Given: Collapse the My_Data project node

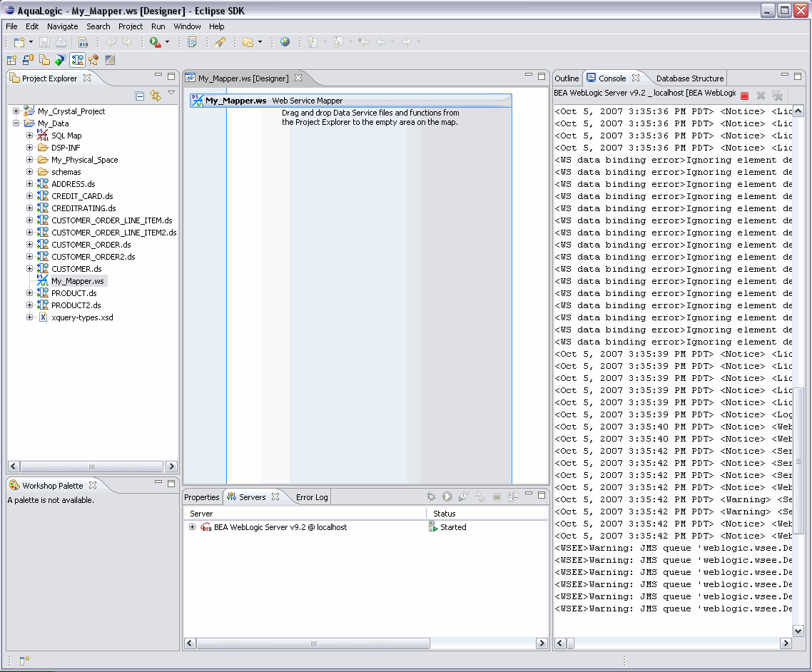Looking at the screenshot, I should tap(16, 123).
